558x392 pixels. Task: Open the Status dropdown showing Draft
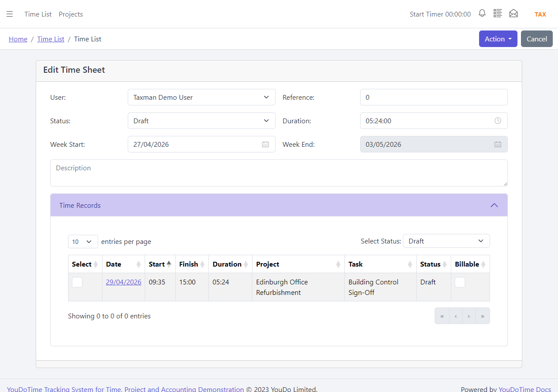click(201, 121)
